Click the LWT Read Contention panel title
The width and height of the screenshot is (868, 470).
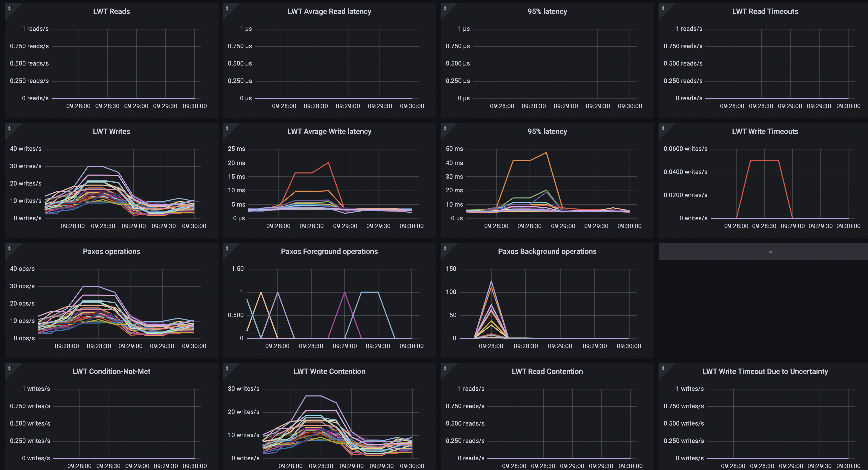coord(547,371)
